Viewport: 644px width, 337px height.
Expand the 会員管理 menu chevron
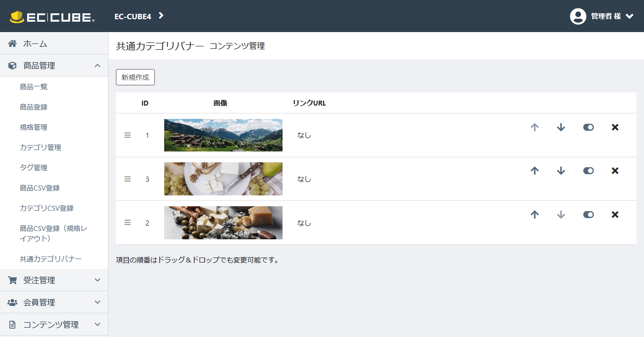[x=98, y=302]
